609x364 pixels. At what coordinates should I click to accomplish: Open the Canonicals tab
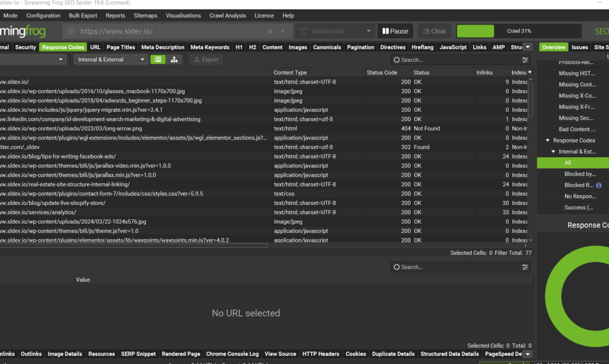coord(327,47)
